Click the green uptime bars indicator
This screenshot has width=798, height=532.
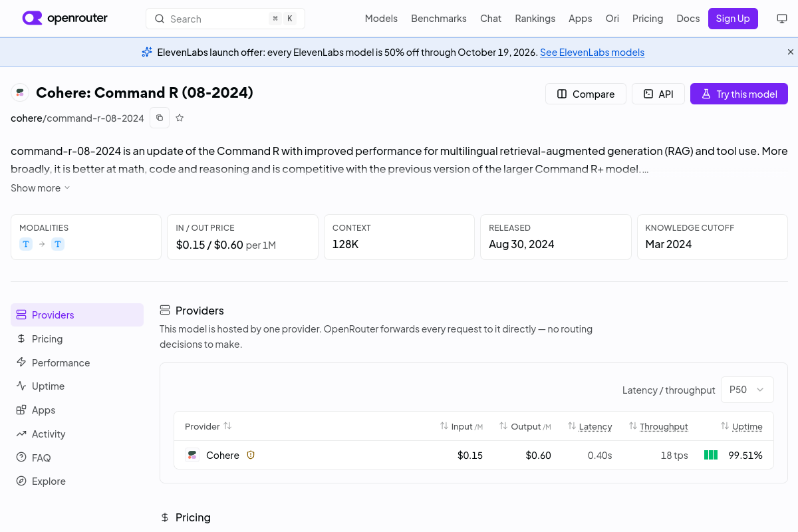point(711,455)
